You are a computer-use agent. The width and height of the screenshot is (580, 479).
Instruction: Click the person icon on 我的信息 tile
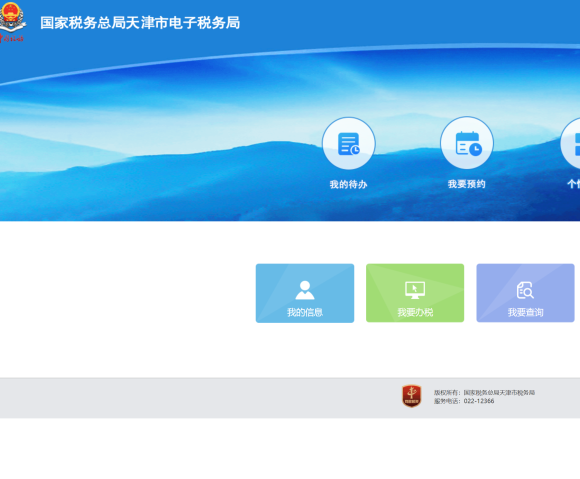pos(305,290)
